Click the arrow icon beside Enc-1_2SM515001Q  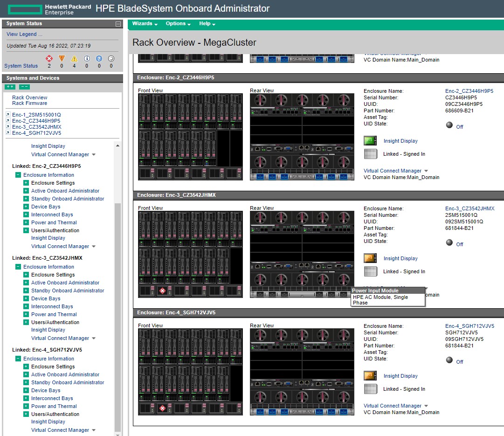click(8, 114)
